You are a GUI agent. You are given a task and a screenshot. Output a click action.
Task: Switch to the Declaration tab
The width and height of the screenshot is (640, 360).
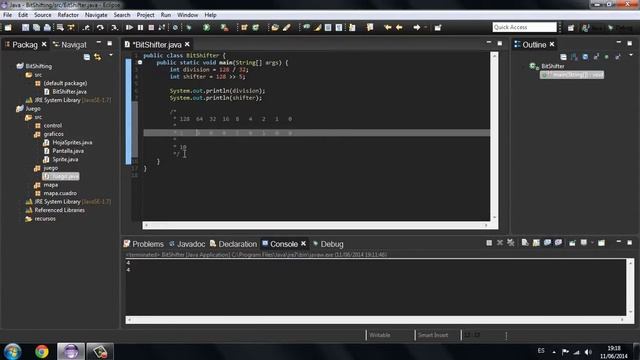(x=233, y=244)
